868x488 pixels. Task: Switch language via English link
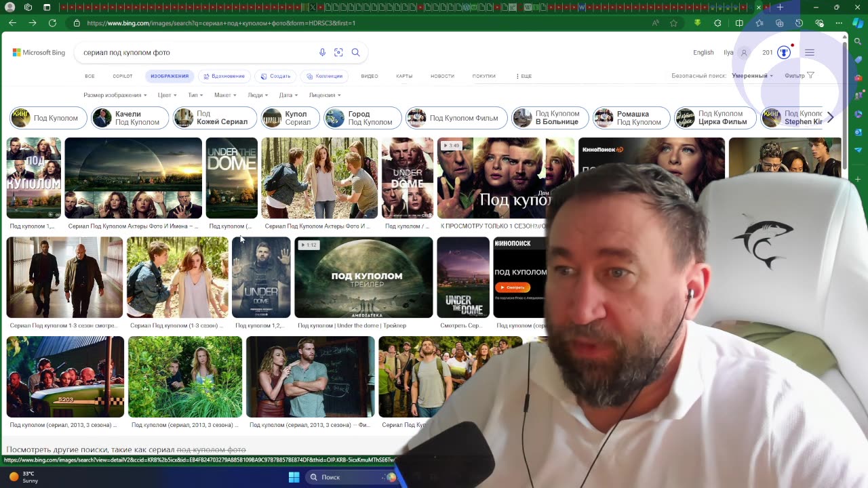[703, 52]
